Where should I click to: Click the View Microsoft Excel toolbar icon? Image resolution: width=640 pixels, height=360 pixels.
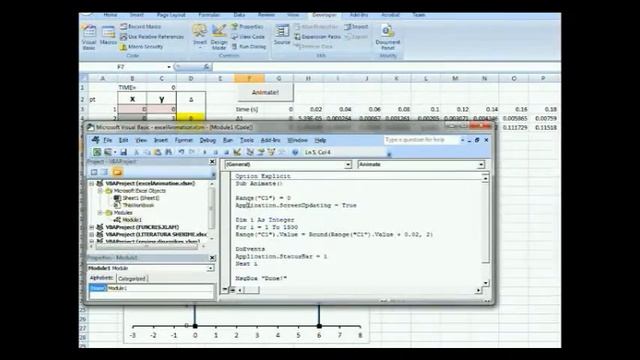(97, 152)
